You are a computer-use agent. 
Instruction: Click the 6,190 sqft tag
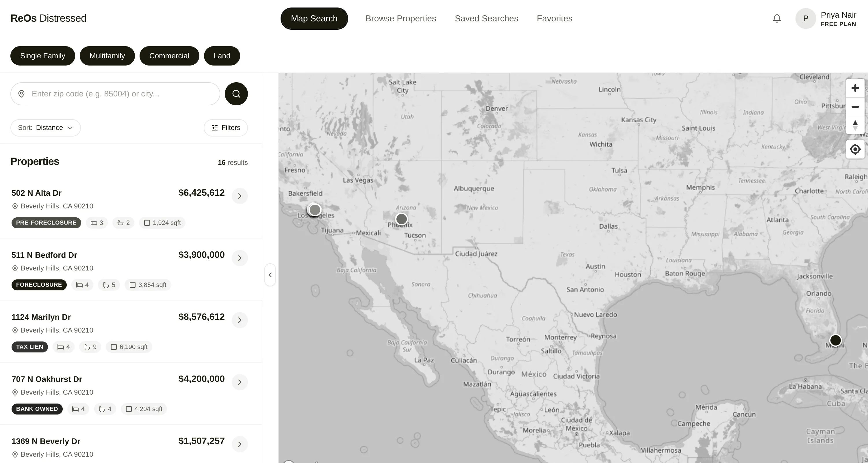(x=129, y=346)
